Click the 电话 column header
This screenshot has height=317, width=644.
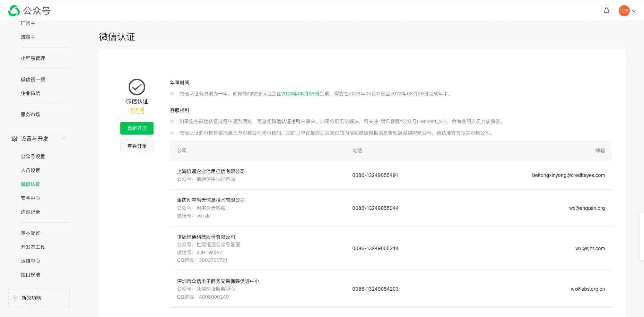coord(357,151)
